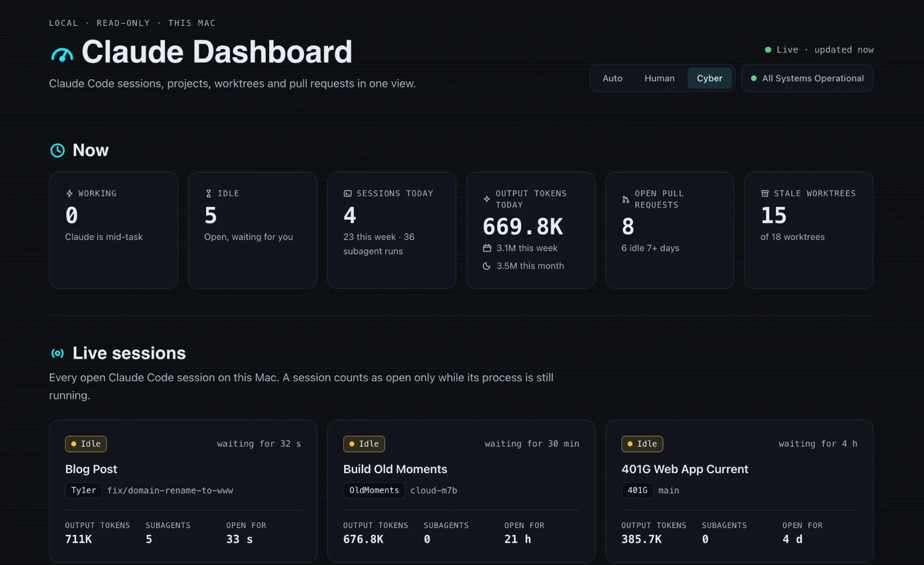
Task: Click the 711K output tokens value
Action: click(79, 539)
